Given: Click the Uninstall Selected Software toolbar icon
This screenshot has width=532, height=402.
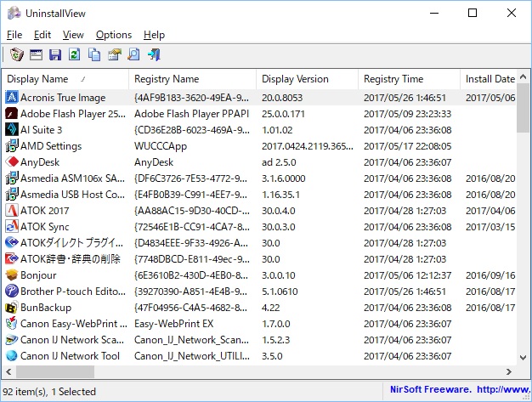Looking at the screenshot, I should point(15,55).
